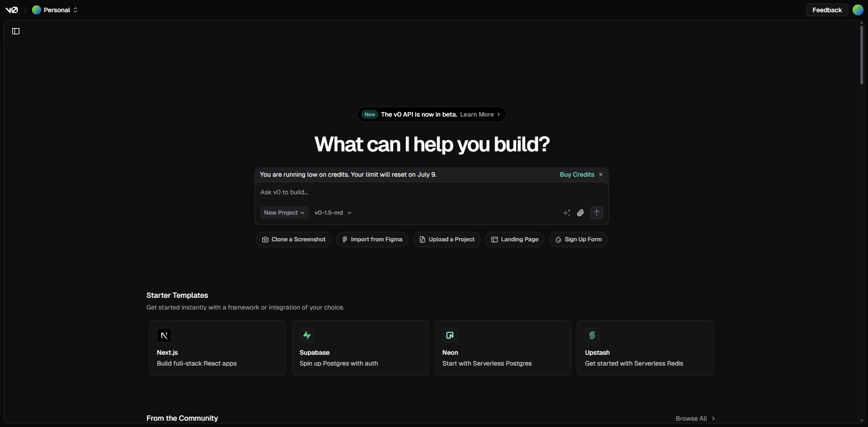Focus the Ask v0 to build input
This screenshot has height=427, width=868.
pyautogui.click(x=431, y=192)
